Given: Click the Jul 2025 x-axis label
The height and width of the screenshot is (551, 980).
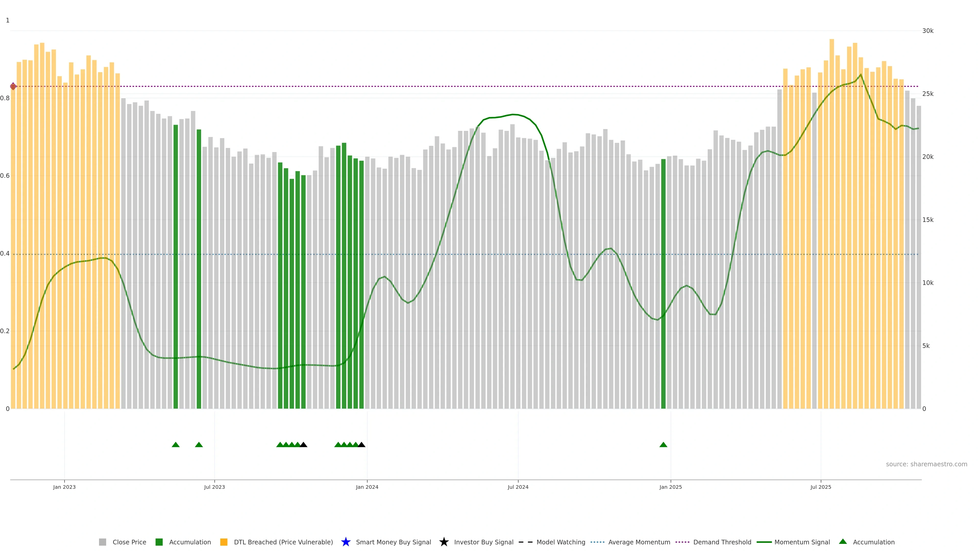Looking at the screenshot, I should click(820, 487).
